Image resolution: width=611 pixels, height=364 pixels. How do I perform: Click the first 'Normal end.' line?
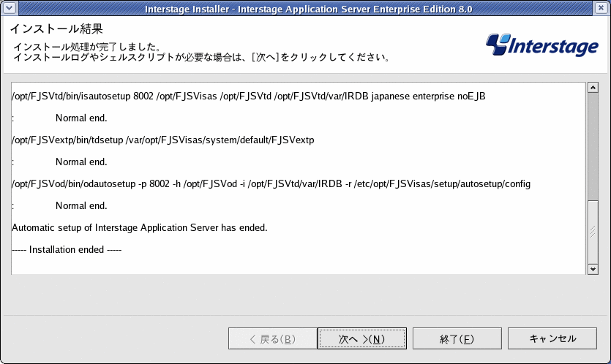click(x=81, y=118)
